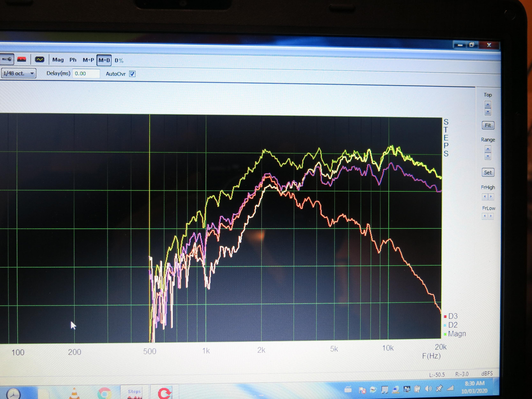Viewport: 532px width, 399px height.
Task: Select the M+D view mode
Action: [x=104, y=60]
